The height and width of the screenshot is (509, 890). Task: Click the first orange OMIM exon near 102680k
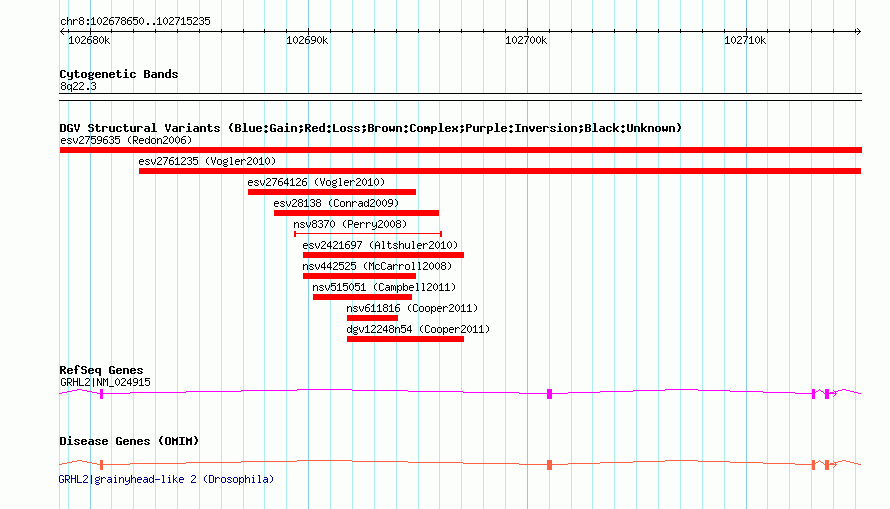point(102,465)
